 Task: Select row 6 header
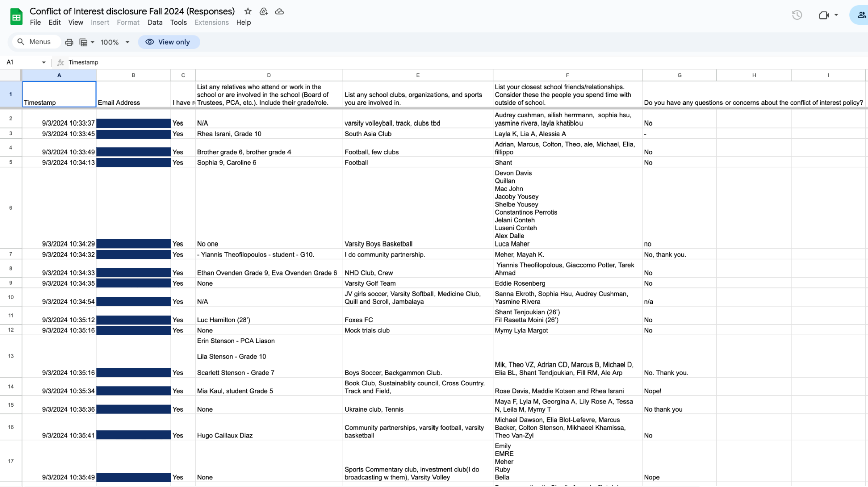click(11, 208)
